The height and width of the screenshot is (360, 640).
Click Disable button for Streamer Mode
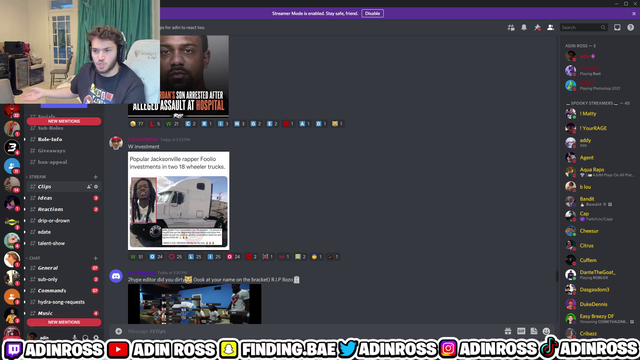tap(372, 13)
